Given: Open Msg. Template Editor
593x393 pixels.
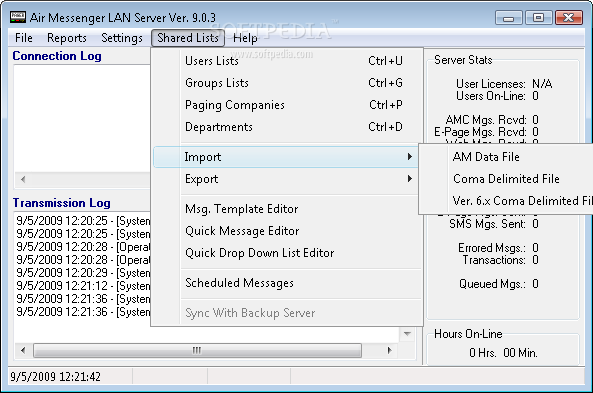Looking at the screenshot, I should tap(287, 209).
